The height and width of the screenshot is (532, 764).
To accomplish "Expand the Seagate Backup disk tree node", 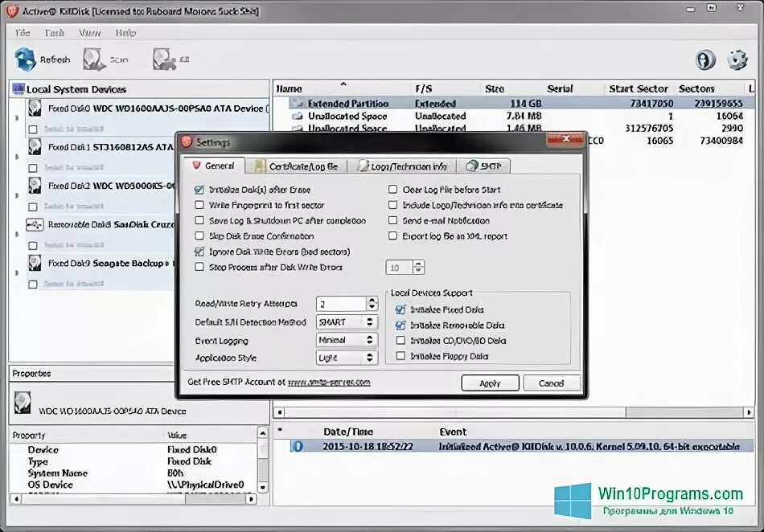I will (x=17, y=273).
